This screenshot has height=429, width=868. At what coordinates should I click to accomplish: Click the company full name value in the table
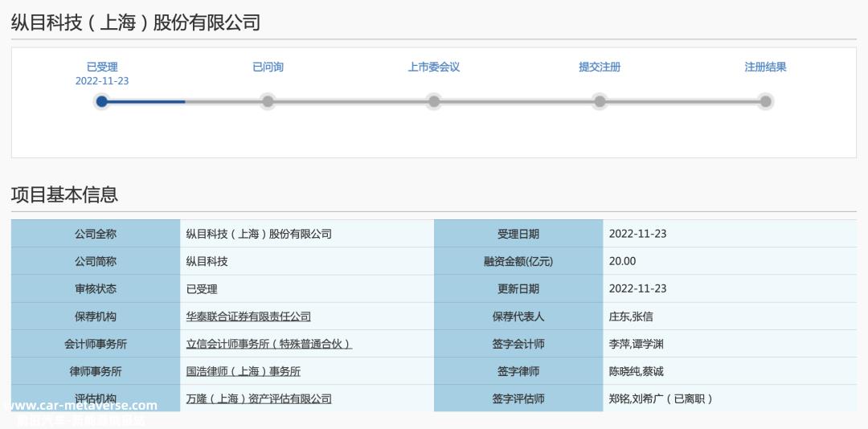(x=259, y=234)
